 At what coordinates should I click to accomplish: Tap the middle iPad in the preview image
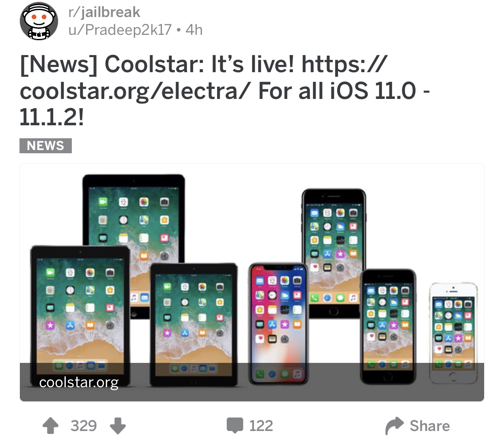[x=194, y=324]
